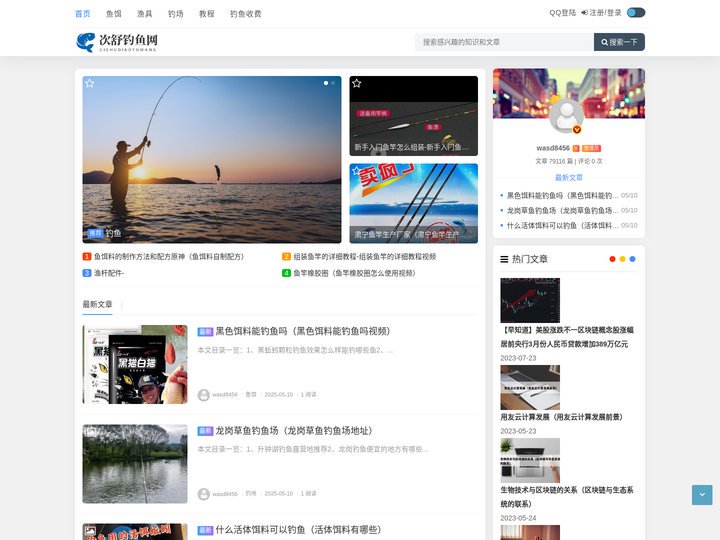
Task: Open hot article 【早知道】美股涨跌不一
Action: pos(567,337)
